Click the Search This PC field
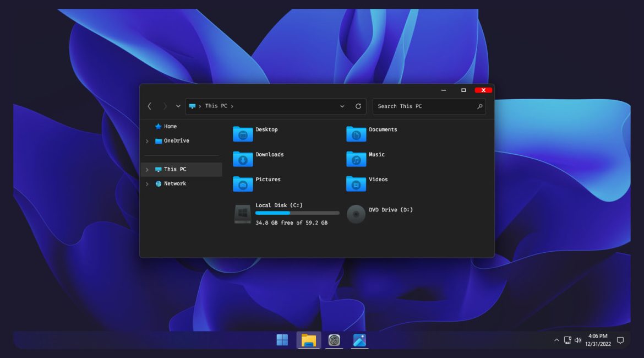644x358 pixels. [x=429, y=106]
